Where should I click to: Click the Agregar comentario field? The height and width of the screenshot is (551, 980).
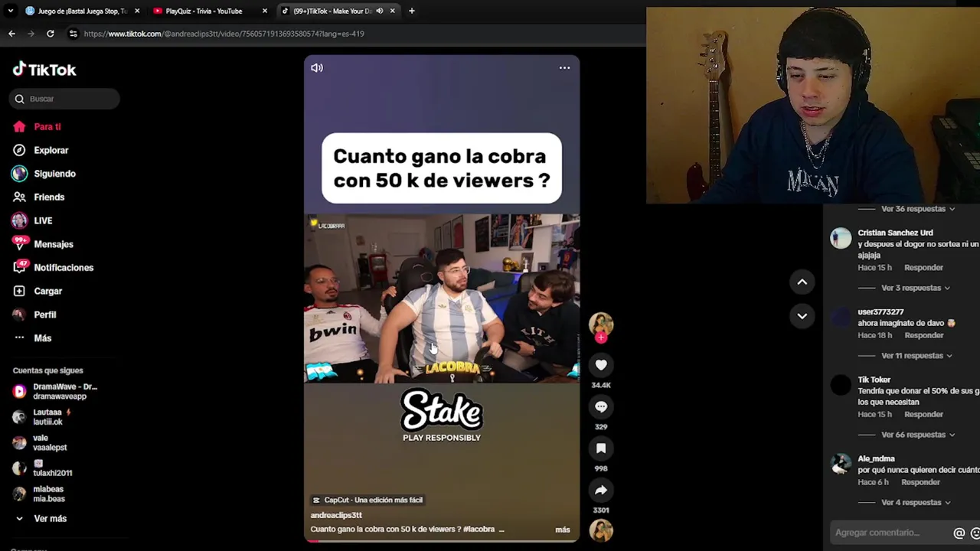pos(888,533)
